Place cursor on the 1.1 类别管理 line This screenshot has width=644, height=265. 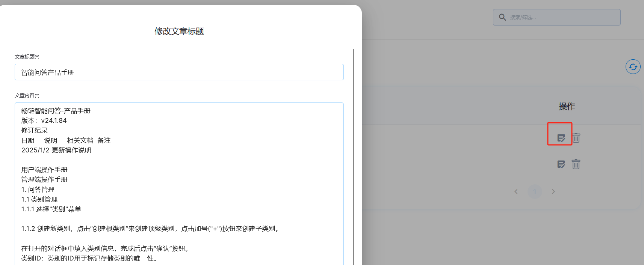click(x=39, y=199)
